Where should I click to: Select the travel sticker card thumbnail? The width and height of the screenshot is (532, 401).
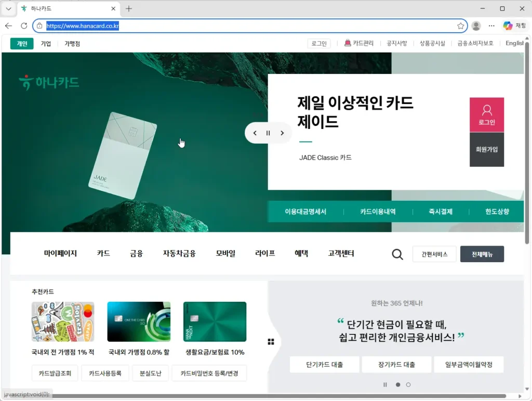[63, 321]
